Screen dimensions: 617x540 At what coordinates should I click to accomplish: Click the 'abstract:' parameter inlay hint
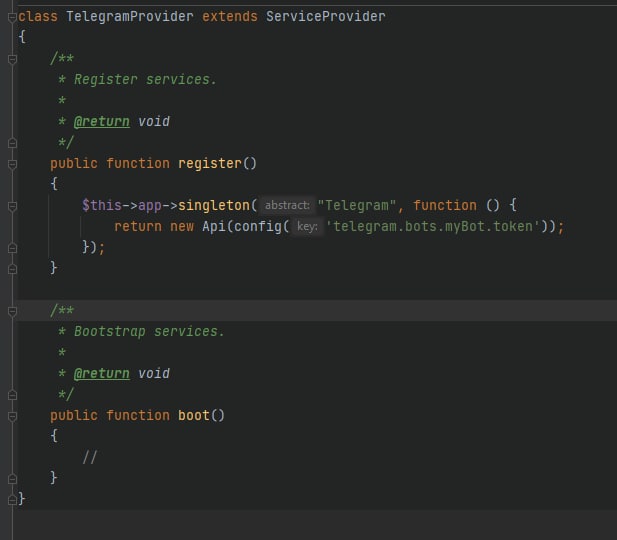coord(287,205)
